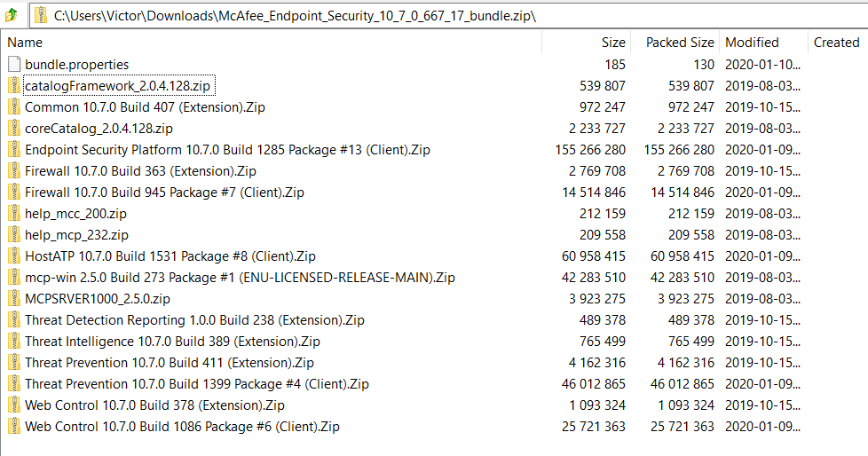Screen dimensions: 868x456
Task: Select Firewall 10.7.0 Build 363 Extension file
Action: [x=140, y=170]
